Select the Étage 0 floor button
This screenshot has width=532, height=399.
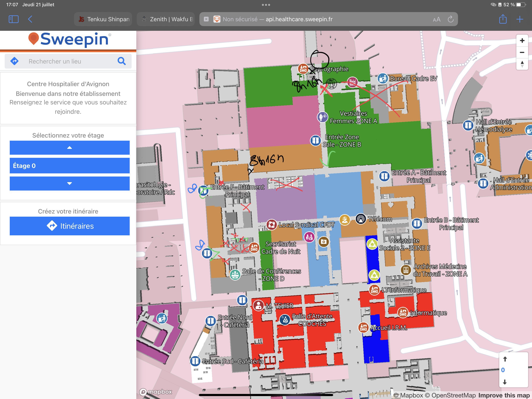[x=70, y=166]
